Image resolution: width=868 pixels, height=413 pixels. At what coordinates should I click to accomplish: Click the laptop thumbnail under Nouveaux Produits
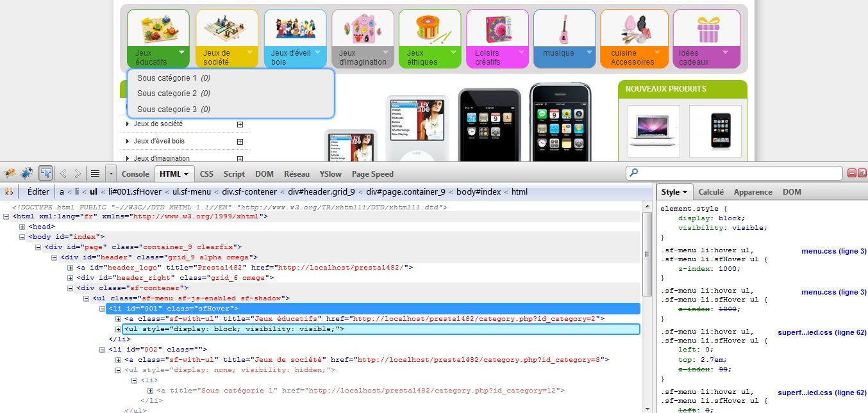[x=653, y=131]
